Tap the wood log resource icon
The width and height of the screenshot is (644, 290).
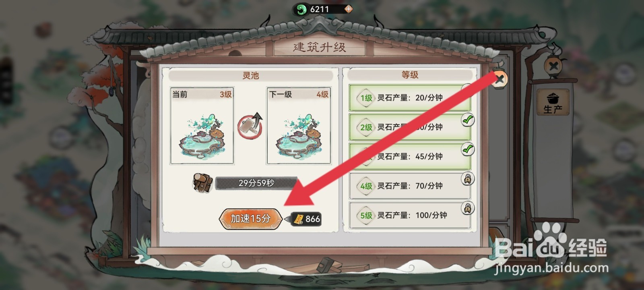(203, 182)
